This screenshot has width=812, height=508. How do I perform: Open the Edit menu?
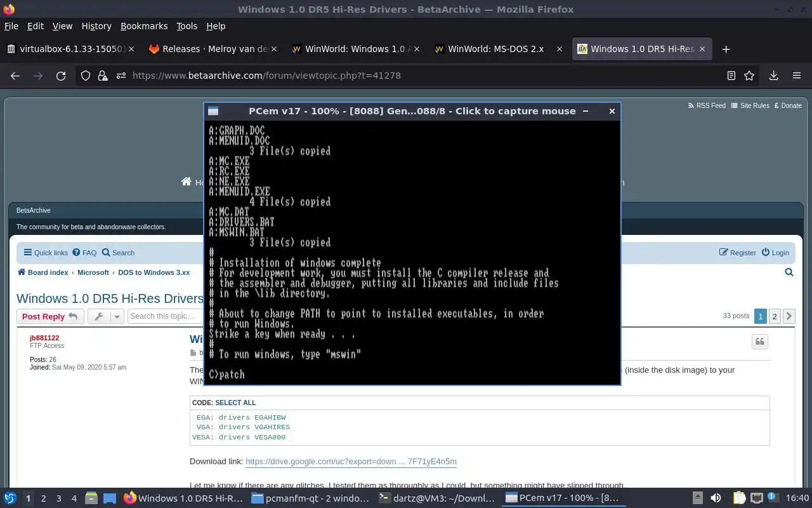36,26
